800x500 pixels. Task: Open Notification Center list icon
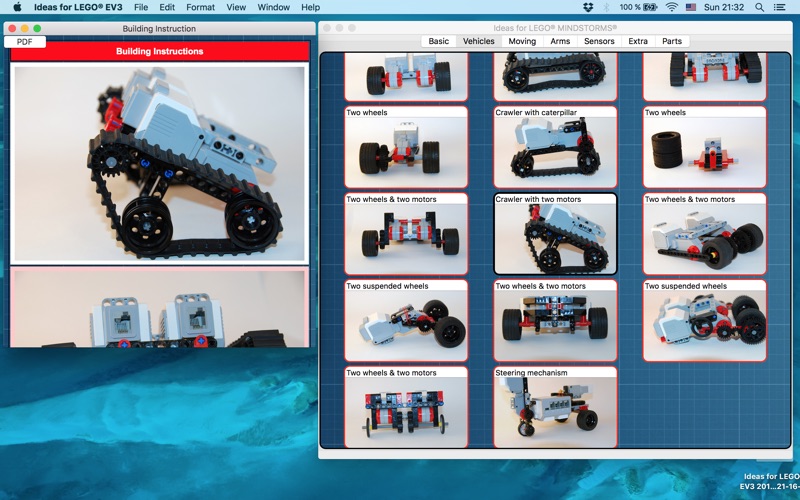point(780,7)
